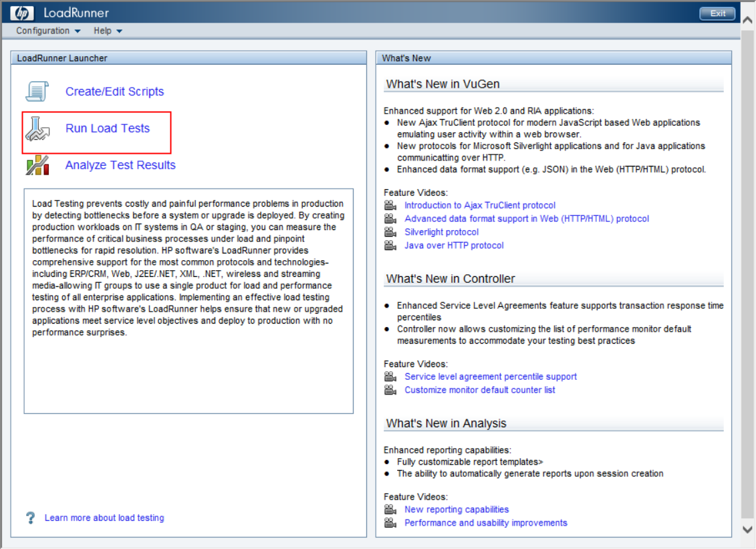Click the What's New in Analysis heading
This screenshot has height=549, width=756.
(446, 423)
